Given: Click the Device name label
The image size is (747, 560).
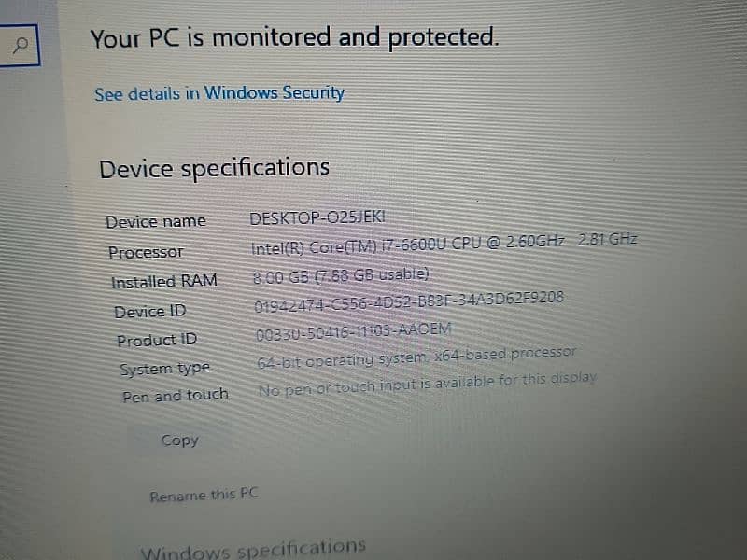Looking at the screenshot, I should (155, 222).
